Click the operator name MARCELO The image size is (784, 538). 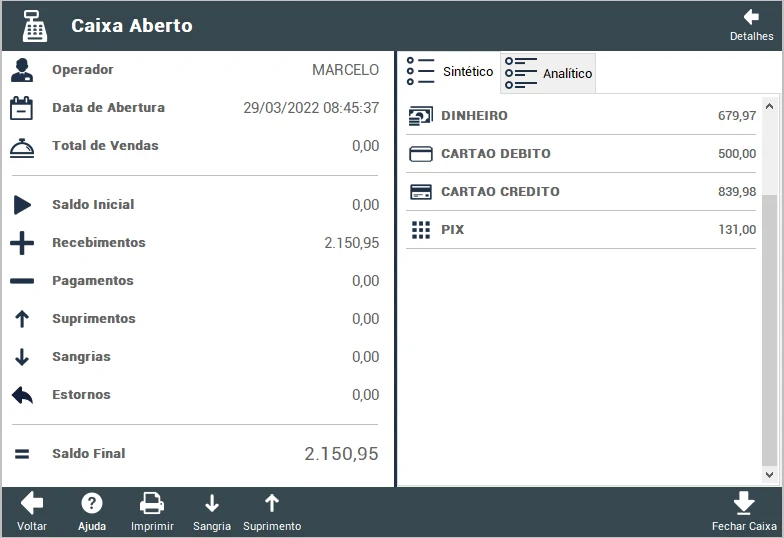click(x=346, y=70)
